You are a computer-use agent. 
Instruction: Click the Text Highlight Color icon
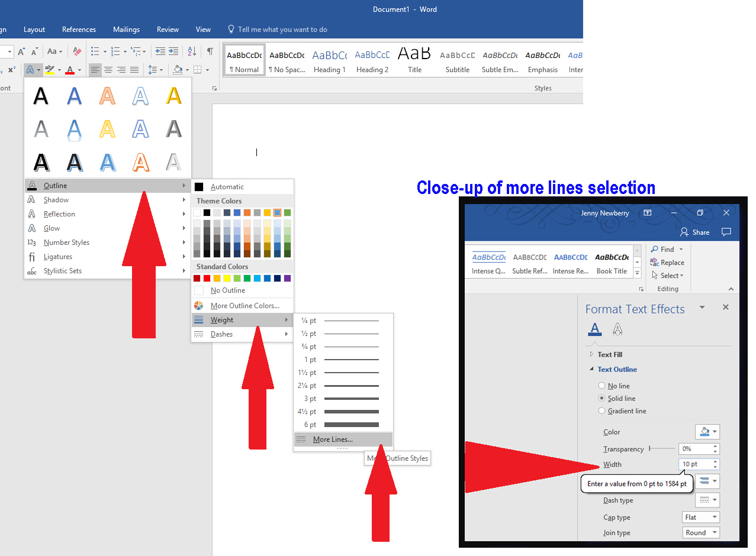pos(50,70)
